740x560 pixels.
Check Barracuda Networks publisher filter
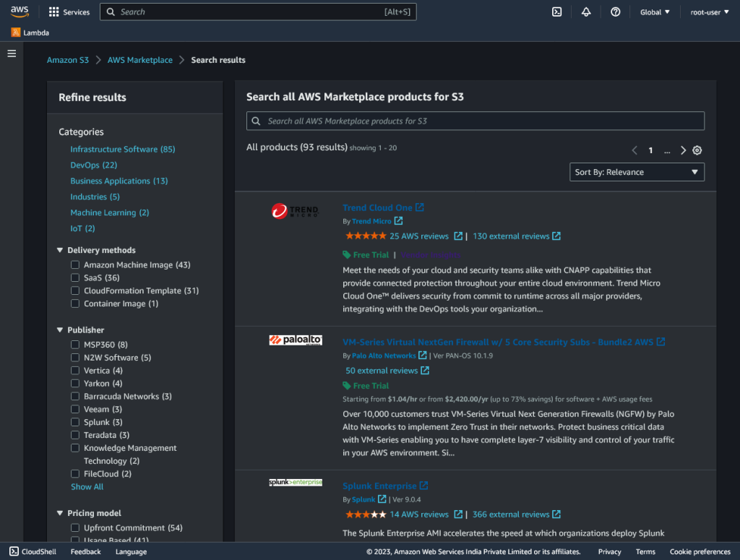pyautogui.click(x=75, y=396)
